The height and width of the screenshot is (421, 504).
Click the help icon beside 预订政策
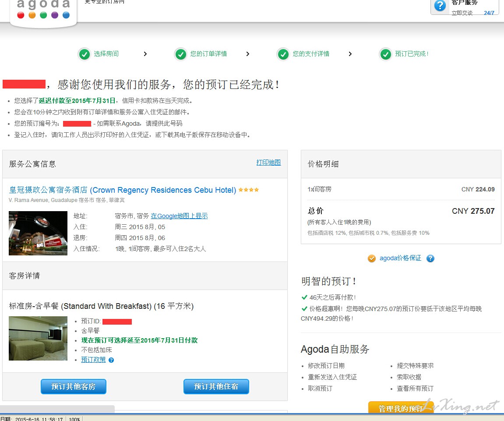111,360
